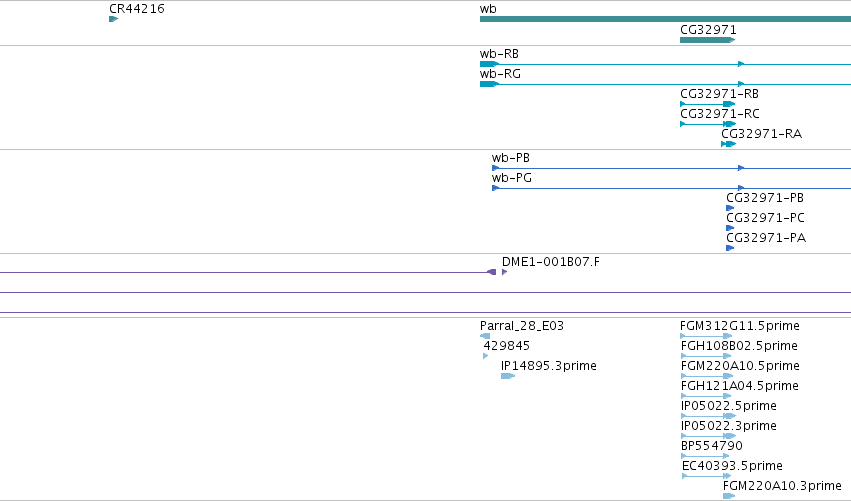Click the IP14895.3prime label
This screenshot has width=851, height=501.
point(549,366)
